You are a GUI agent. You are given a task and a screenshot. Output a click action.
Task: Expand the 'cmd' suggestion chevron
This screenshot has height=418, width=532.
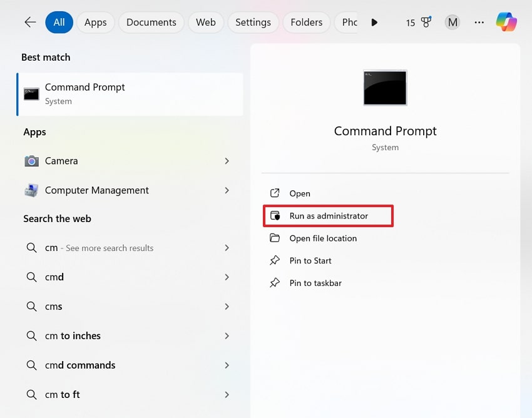[x=227, y=277]
